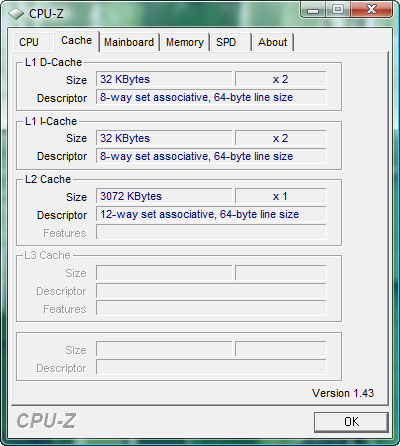Open the About tab
This screenshot has height=446, width=400.
click(x=273, y=42)
